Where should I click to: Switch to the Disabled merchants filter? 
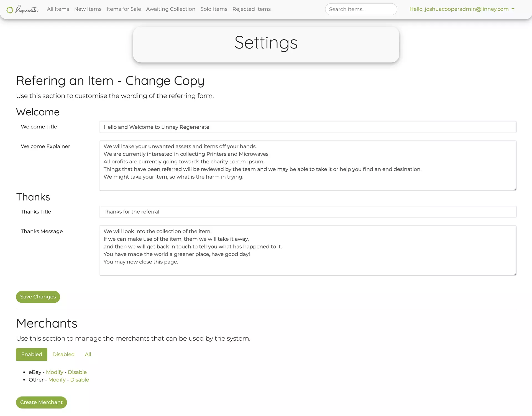coord(63,354)
